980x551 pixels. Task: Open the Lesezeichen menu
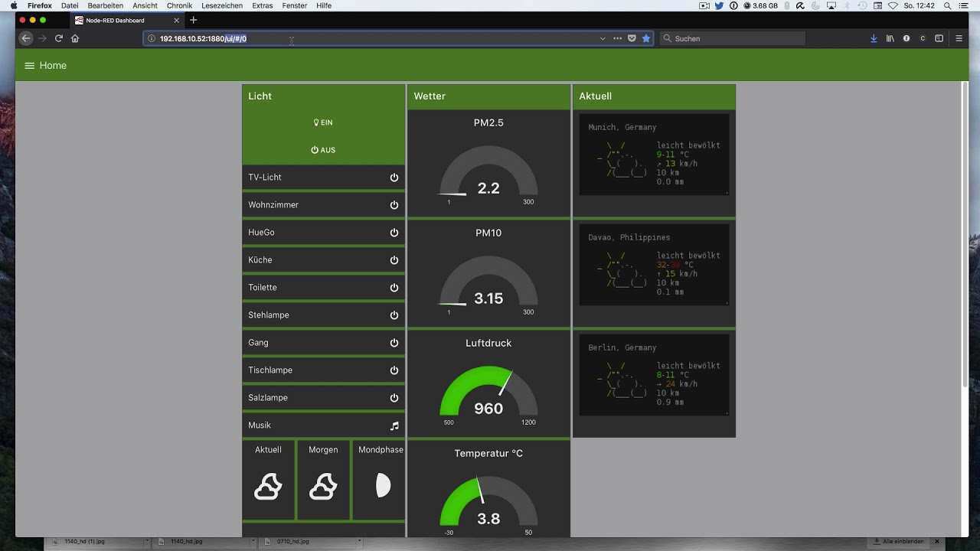click(x=222, y=5)
